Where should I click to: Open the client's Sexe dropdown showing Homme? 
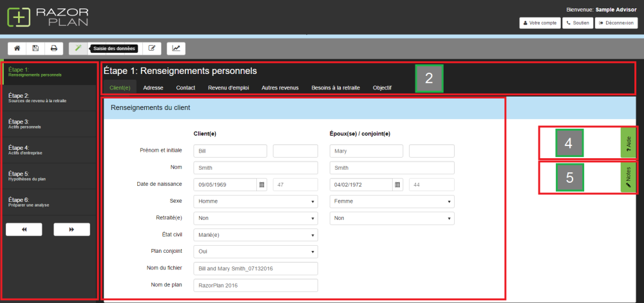click(x=256, y=202)
